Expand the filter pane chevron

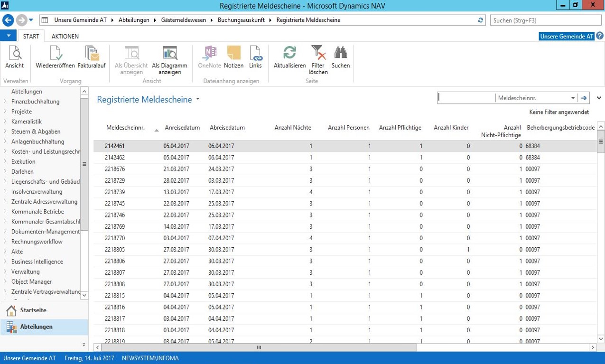tap(599, 98)
